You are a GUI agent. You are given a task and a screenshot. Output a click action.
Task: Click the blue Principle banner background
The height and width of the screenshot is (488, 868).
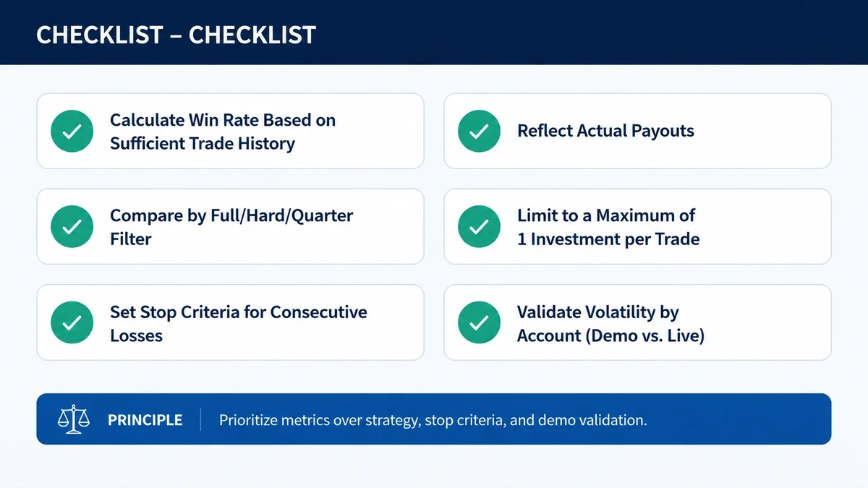tap(738, 419)
